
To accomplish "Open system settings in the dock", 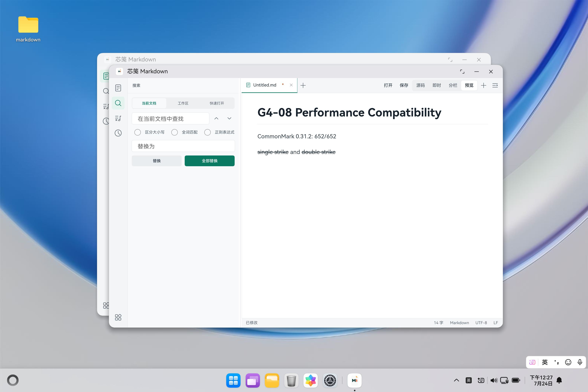I will [x=330, y=381].
